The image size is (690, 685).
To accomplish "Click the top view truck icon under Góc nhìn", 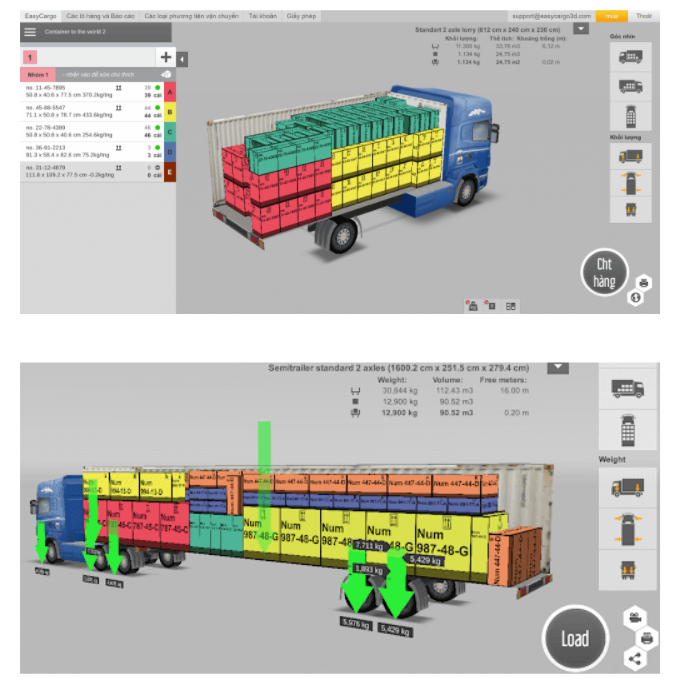I will pos(631,114).
